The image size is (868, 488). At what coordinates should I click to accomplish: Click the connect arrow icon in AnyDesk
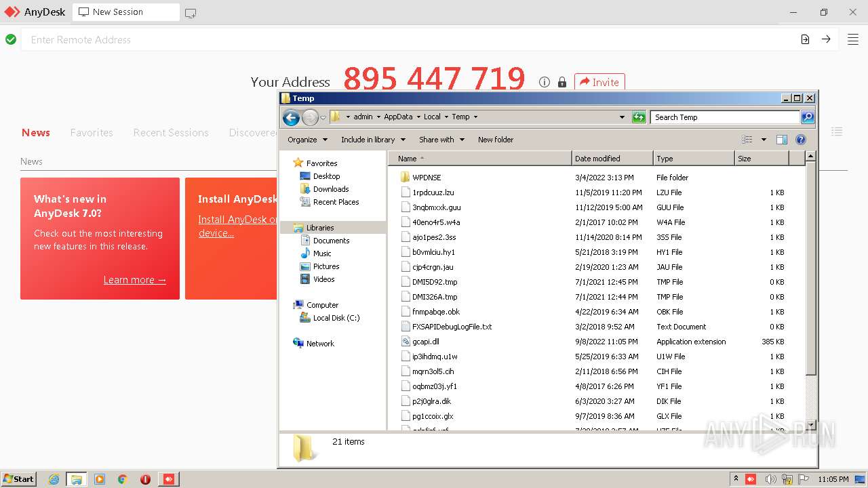826,39
